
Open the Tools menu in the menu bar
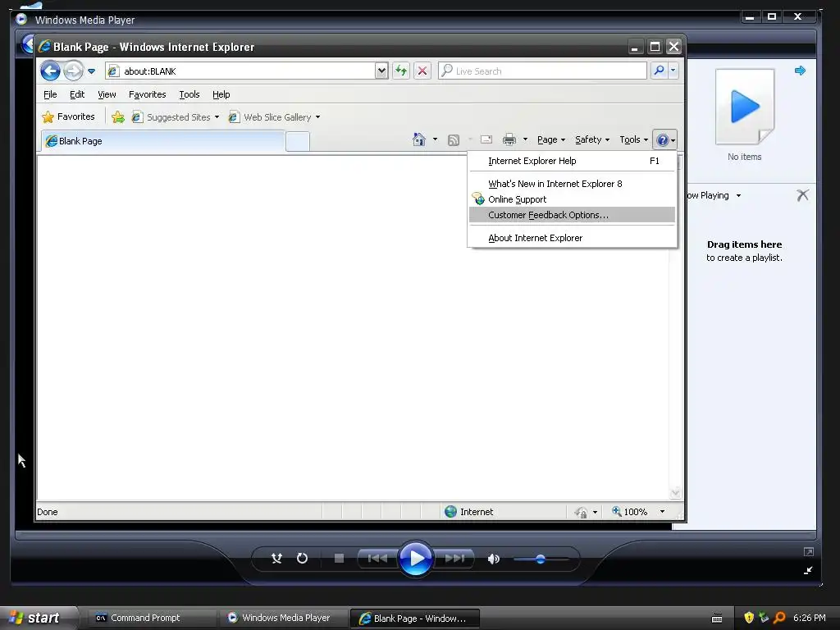(x=189, y=94)
